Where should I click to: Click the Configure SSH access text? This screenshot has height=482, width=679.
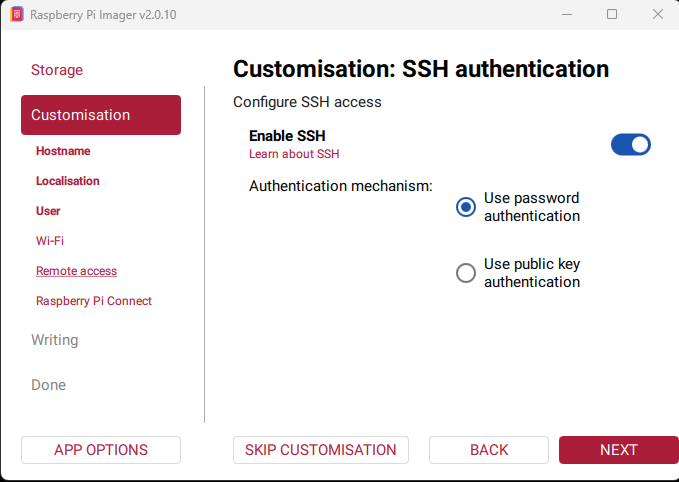307,102
